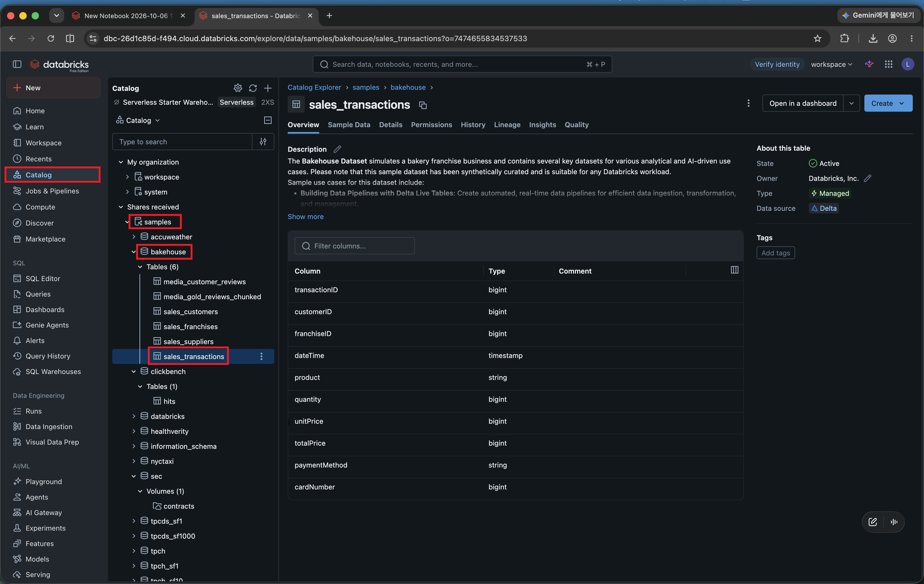The image size is (924, 584).
Task: Click the Add tags button
Action: click(776, 253)
